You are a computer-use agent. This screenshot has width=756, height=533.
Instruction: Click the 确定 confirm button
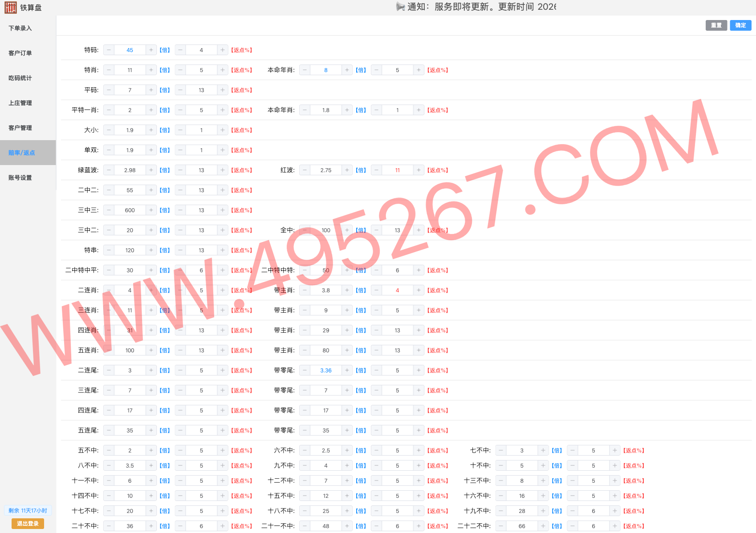point(740,25)
